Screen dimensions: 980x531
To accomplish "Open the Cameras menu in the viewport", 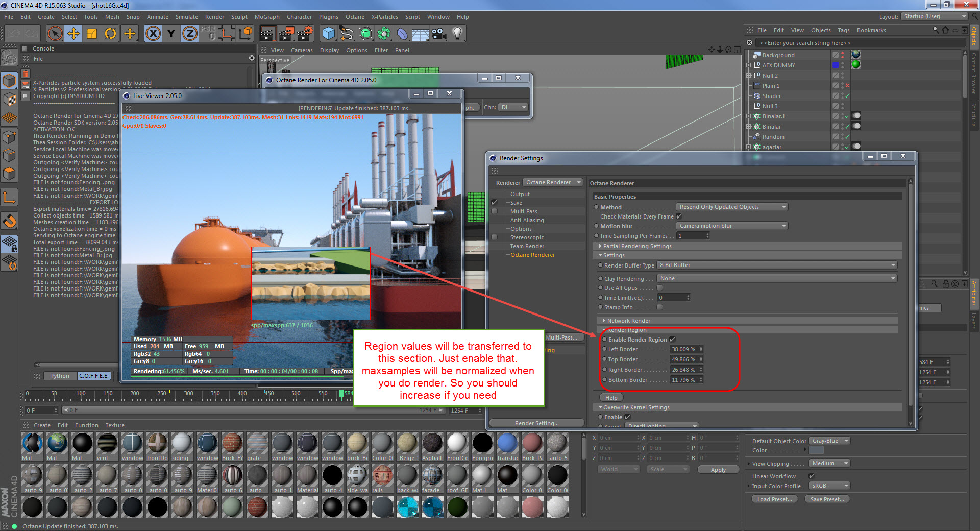I will point(302,50).
